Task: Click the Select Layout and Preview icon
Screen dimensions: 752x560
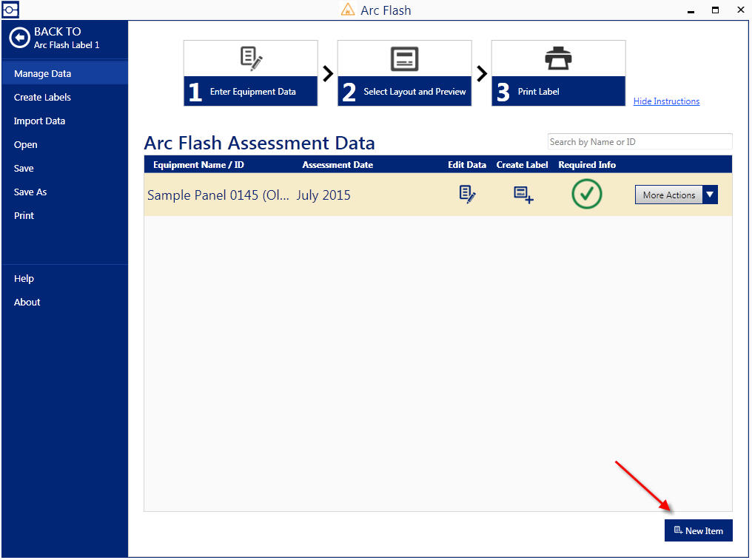Action: (x=404, y=58)
